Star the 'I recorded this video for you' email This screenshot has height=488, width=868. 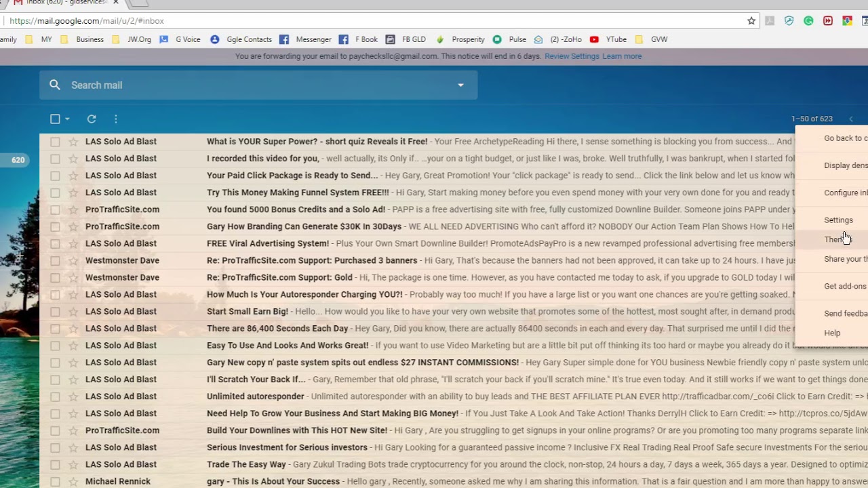tap(73, 159)
